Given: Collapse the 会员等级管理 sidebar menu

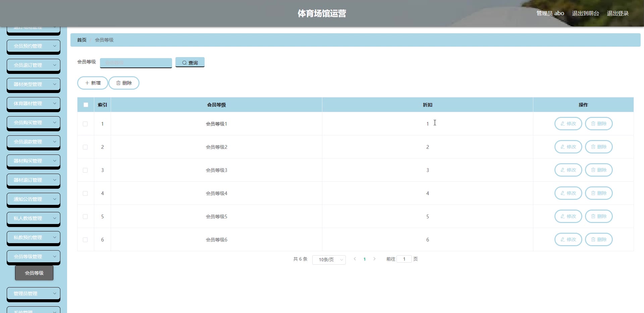Looking at the screenshot, I should tap(34, 257).
